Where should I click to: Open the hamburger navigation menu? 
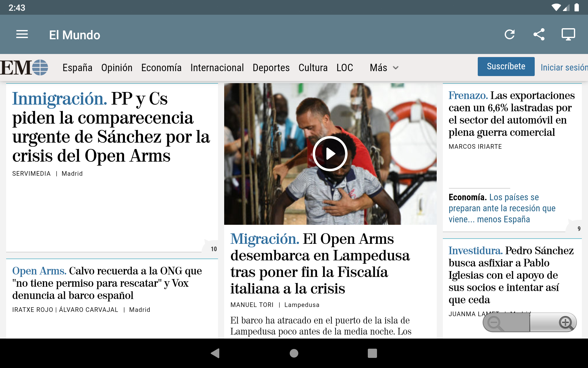tap(22, 34)
